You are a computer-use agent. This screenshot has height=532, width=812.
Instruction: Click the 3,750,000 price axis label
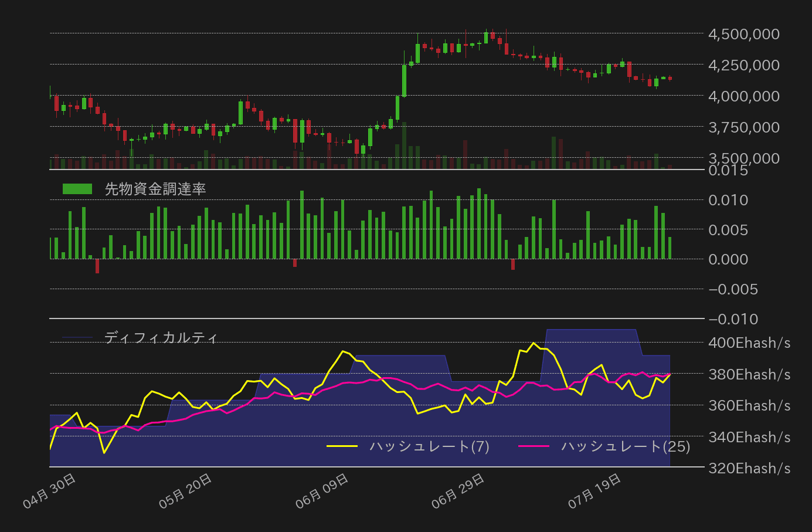click(x=743, y=127)
